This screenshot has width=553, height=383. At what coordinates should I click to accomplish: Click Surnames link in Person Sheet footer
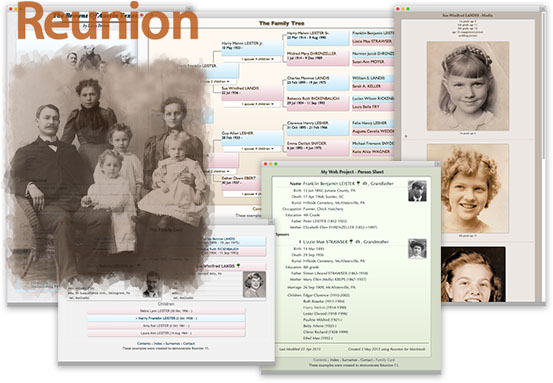350,360
